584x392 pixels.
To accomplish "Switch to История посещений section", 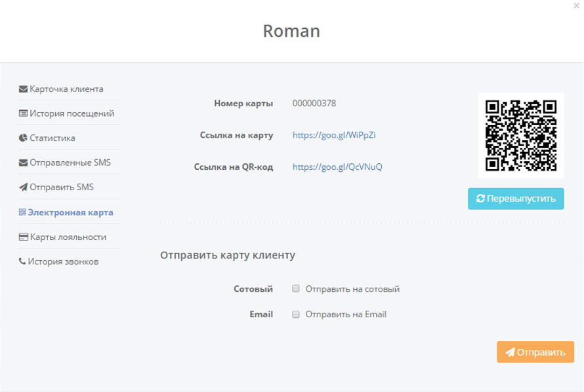I will pos(72,113).
